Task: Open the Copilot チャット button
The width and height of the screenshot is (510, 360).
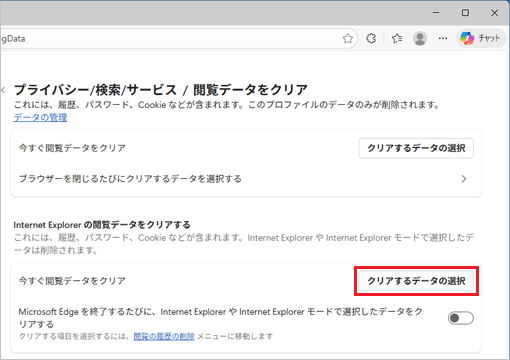Action: [x=480, y=39]
